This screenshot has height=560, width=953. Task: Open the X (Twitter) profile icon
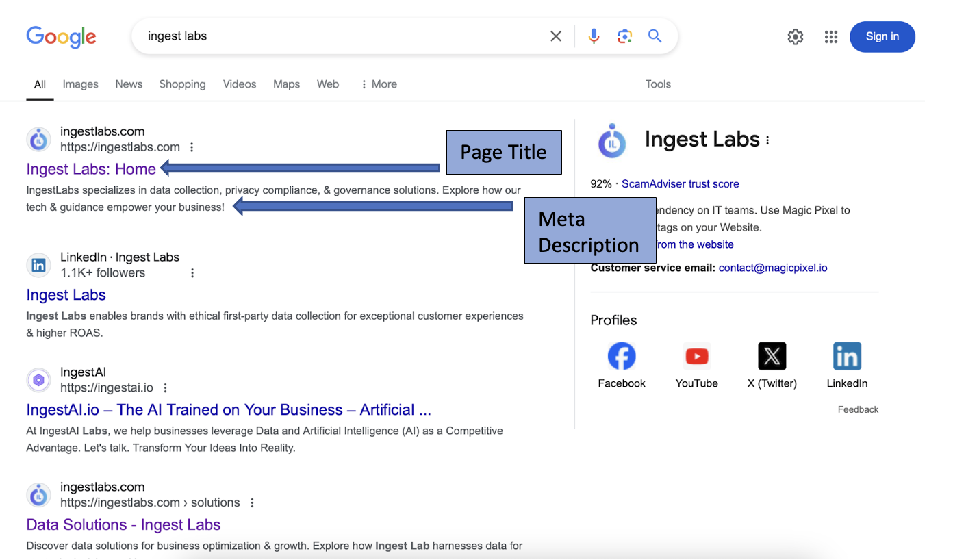(x=772, y=356)
